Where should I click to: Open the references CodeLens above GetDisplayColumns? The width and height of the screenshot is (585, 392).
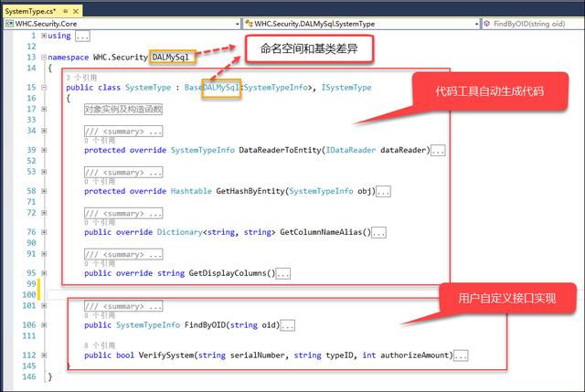tap(100, 264)
